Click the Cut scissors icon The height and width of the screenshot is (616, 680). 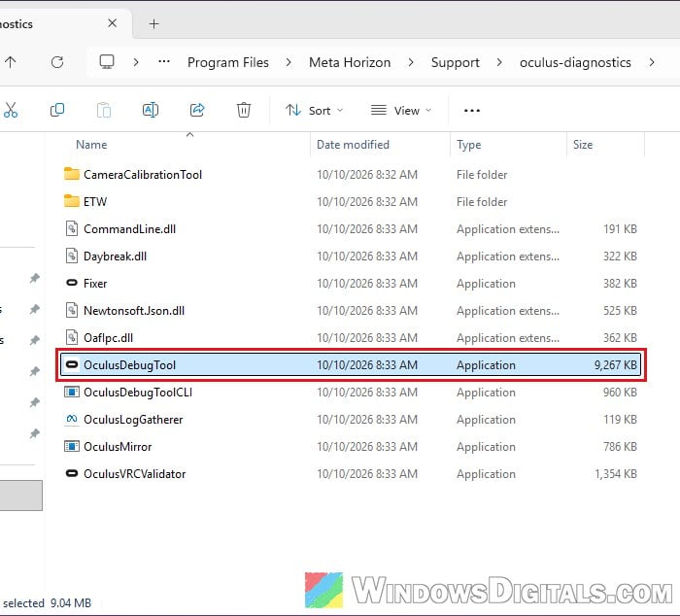pos(11,110)
